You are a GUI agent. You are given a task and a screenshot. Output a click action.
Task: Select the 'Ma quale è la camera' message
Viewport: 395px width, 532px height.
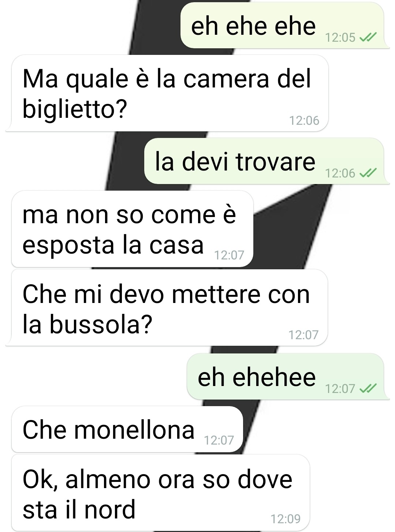(167, 93)
